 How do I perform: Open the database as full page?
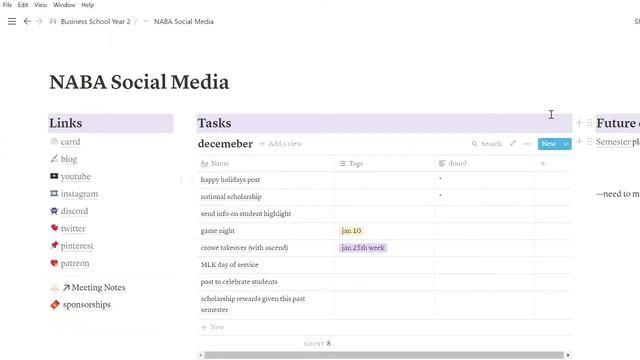(x=513, y=143)
